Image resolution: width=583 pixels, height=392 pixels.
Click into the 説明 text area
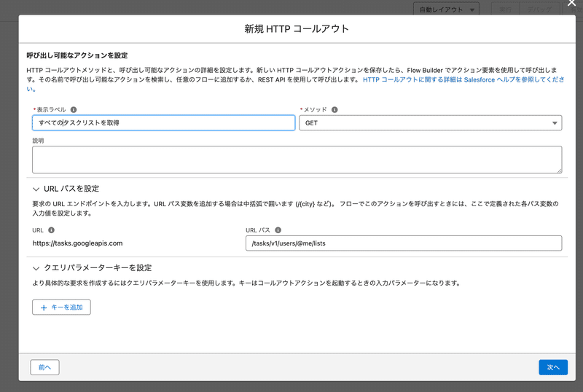(x=297, y=160)
